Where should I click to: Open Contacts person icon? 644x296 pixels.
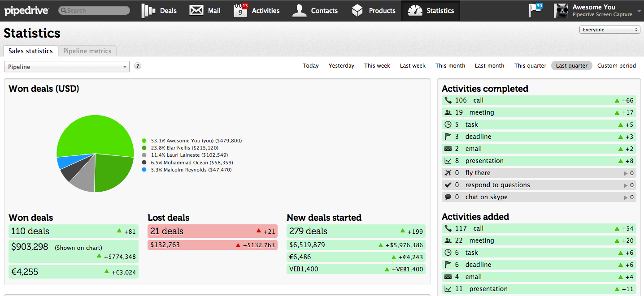[x=299, y=11]
